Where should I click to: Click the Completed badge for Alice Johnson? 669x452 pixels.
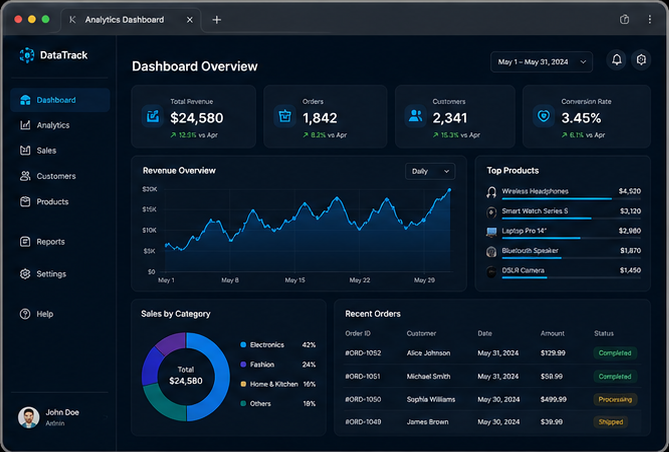coord(615,353)
